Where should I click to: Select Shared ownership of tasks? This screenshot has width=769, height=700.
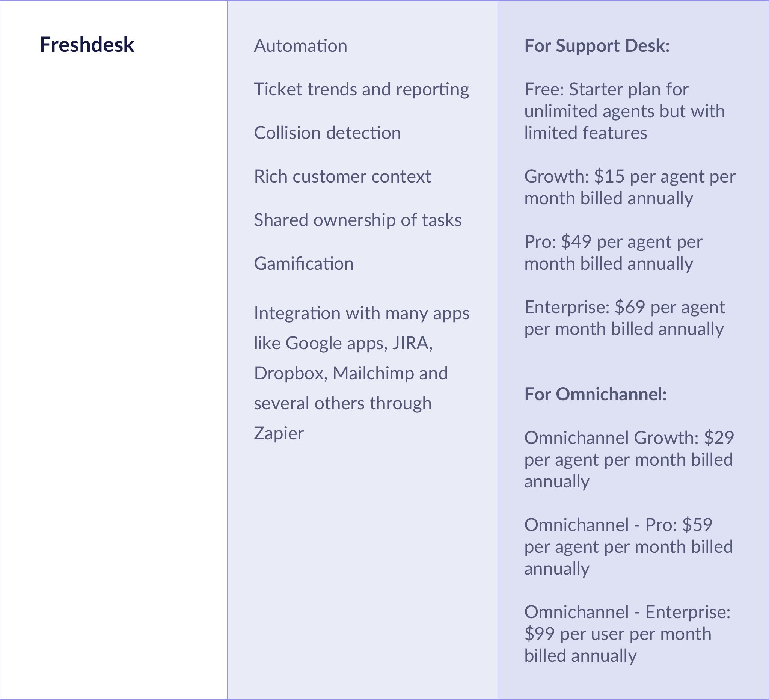(x=357, y=220)
